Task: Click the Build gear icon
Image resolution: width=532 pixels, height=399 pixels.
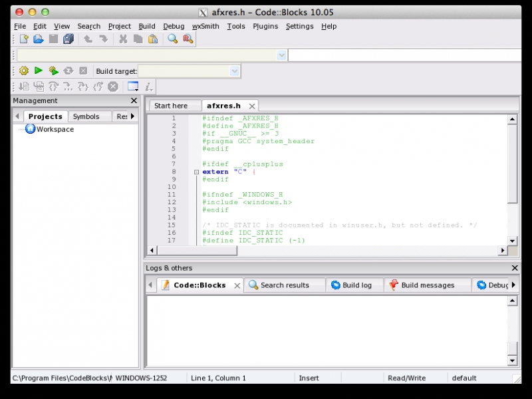Action: tap(24, 70)
